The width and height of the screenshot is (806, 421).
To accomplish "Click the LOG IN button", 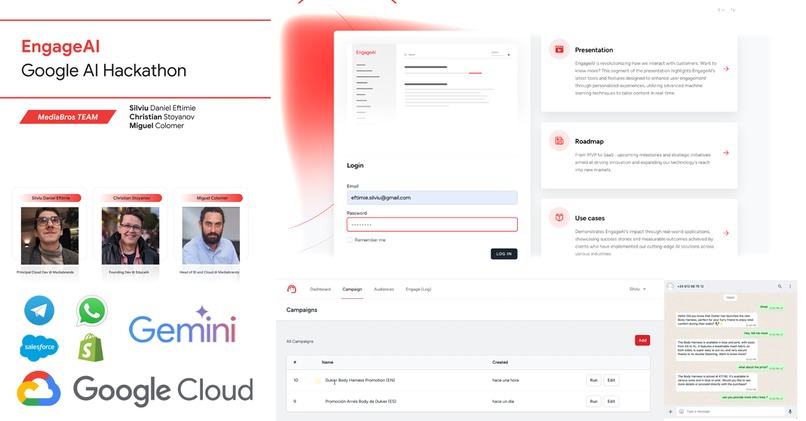I will [x=504, y=253].
